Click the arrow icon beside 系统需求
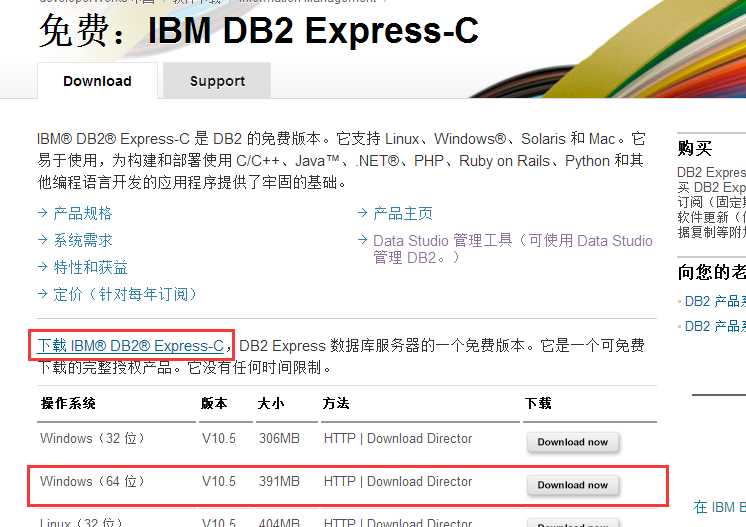This screenshot has width=746, height=527. [43, 240]
